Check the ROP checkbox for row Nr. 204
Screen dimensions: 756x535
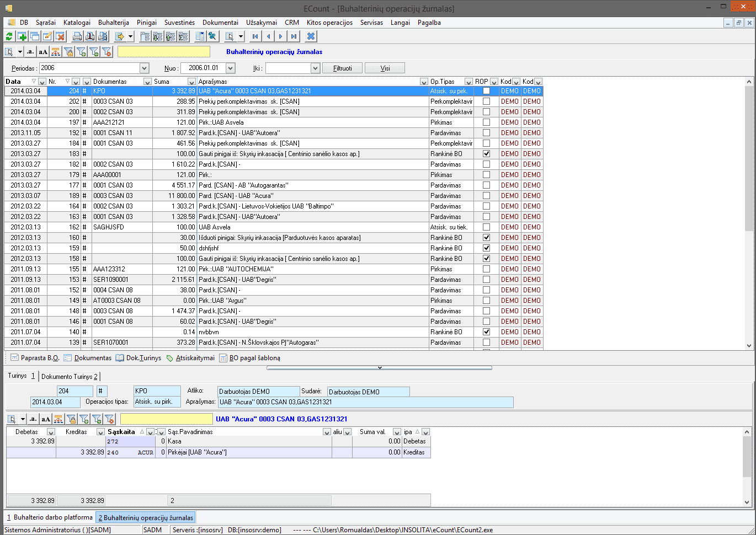tap(486, 91)
